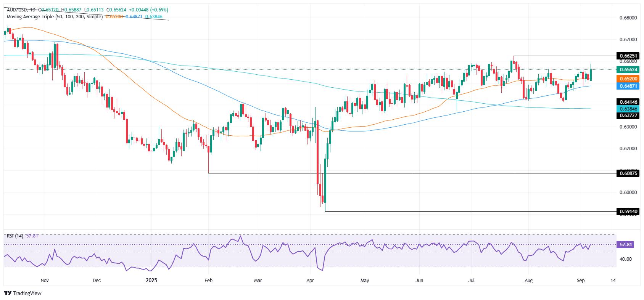Click the purple 57.81 RSI axis tag
The width and height of the screenshot is (644, 300).
625,244
